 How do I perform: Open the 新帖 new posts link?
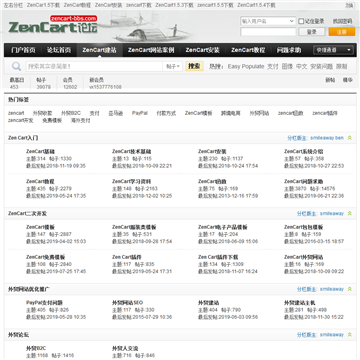point(330,80)
